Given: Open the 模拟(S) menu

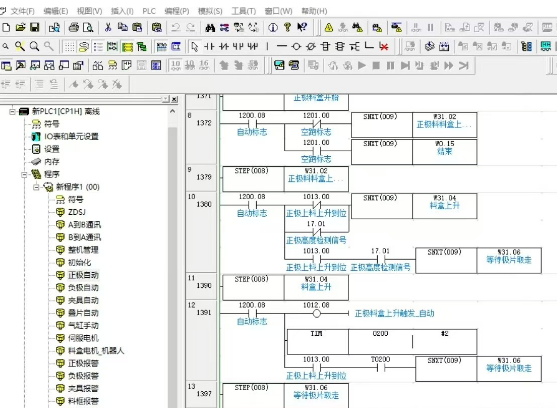Looking at the screenshot, I should 210,11.
